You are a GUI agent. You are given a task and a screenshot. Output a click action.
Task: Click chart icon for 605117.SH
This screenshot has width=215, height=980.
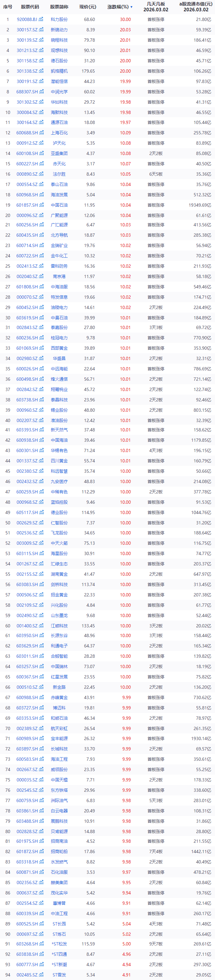41,512
